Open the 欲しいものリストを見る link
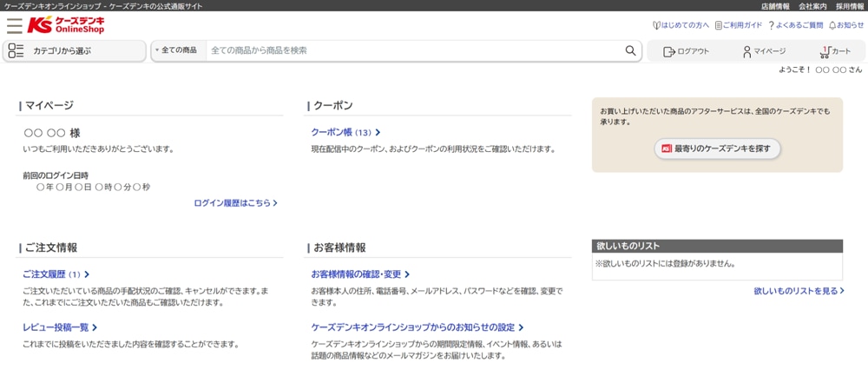 point(796,291)
